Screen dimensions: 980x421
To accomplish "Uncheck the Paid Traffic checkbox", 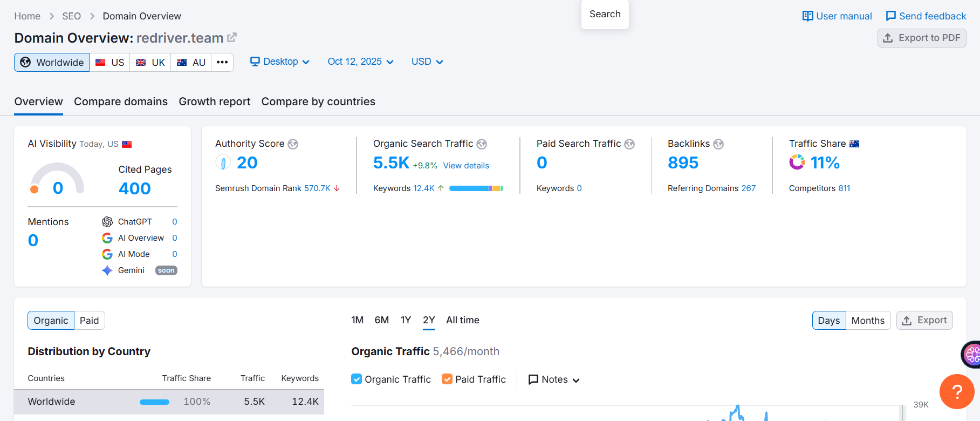I will coord(447,379).
